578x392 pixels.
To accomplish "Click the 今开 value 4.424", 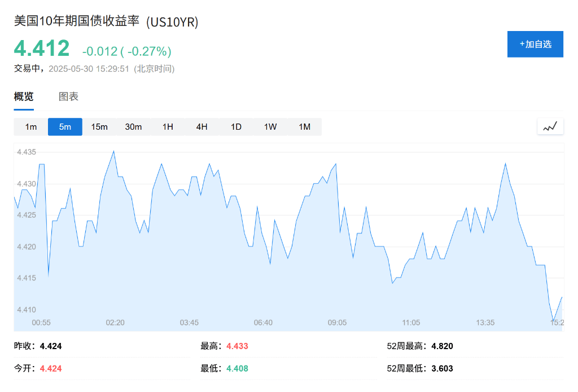I will [51, 368].
